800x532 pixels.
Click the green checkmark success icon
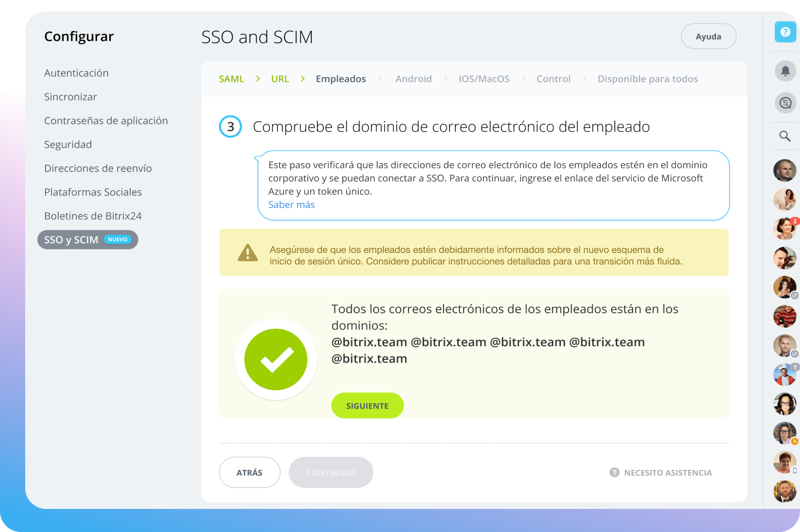(276, 359)
